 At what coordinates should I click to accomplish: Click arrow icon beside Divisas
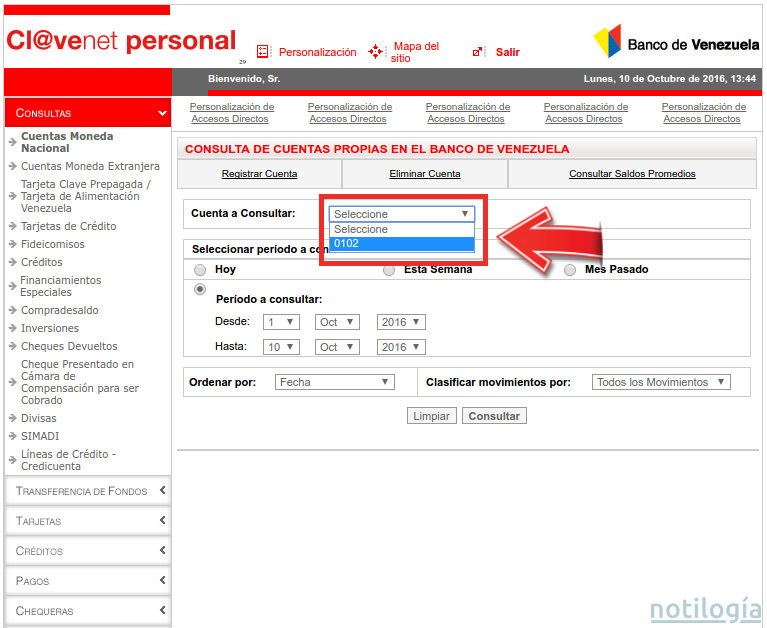click(13, 418)
